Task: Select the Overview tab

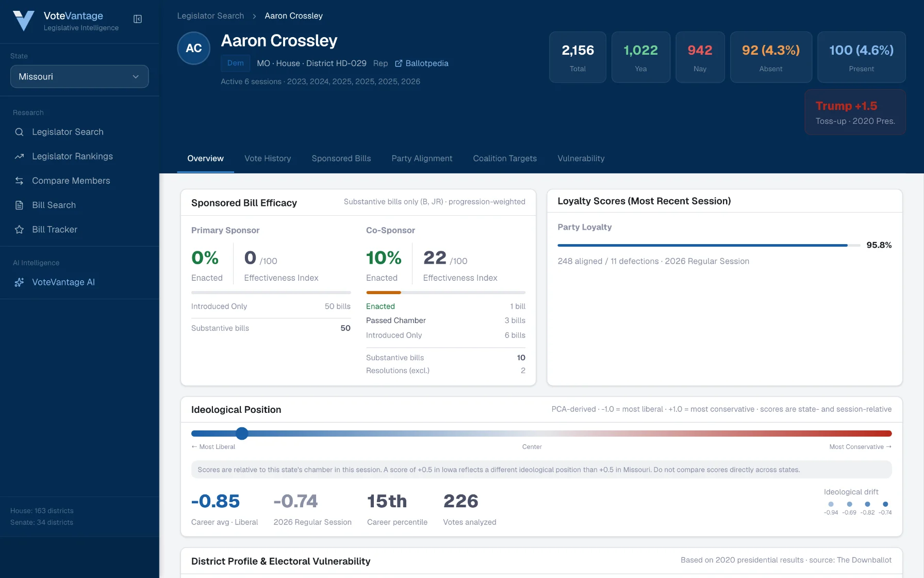Action: 205,158
